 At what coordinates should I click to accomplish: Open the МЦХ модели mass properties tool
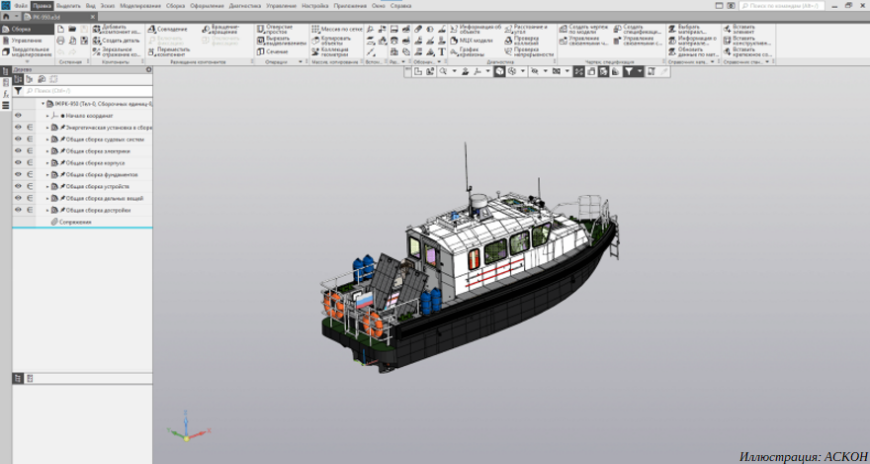pyautogui.click(x=472, y=41)
